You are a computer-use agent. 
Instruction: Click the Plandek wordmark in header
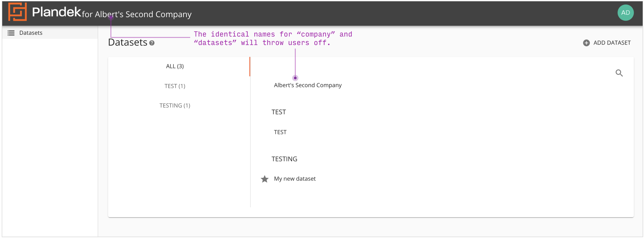57,12
